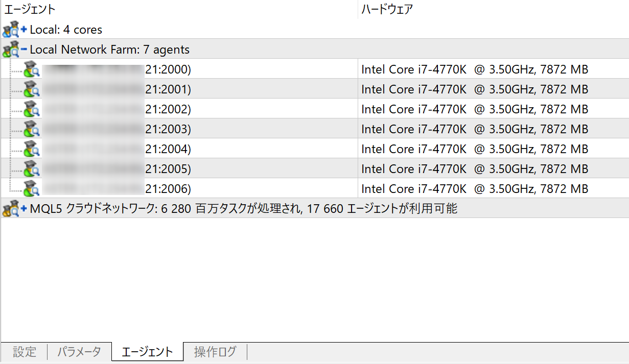Click the agent icon for port 2004
This screenshot has height=364, width=629.
pyautogui.click(x=32, y=149)
